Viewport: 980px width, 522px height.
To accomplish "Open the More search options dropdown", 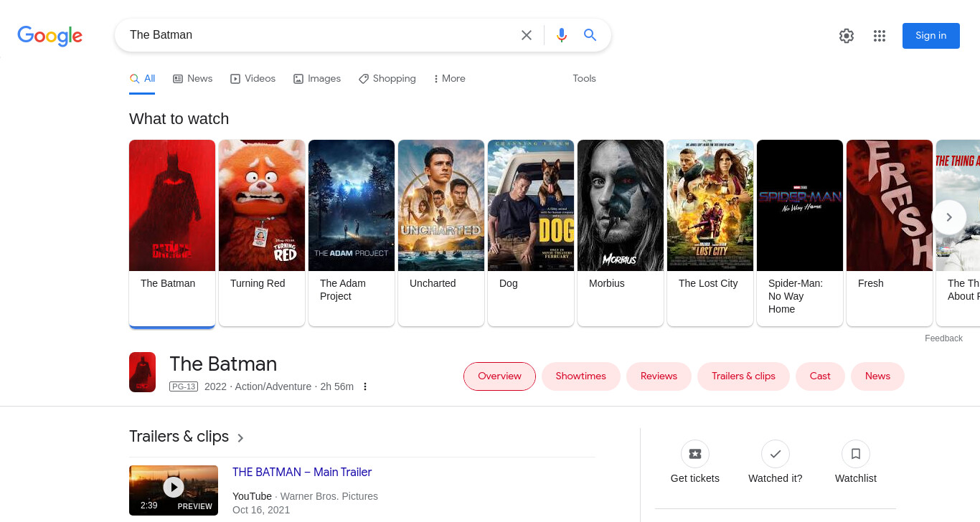I will tap(450, 79).
